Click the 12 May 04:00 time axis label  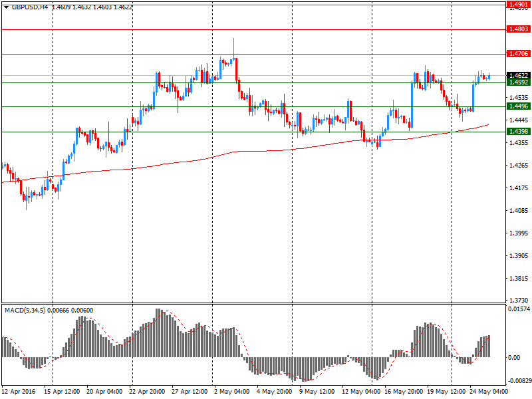click(360, 392)
